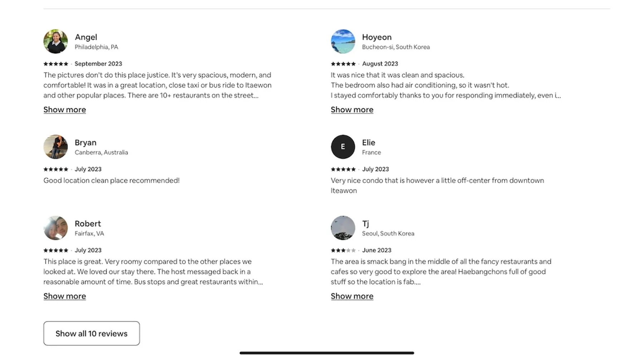Viewport: 644px width, 358px height.
Task: Click Angel's five-star rating
Action: [56, 64]
